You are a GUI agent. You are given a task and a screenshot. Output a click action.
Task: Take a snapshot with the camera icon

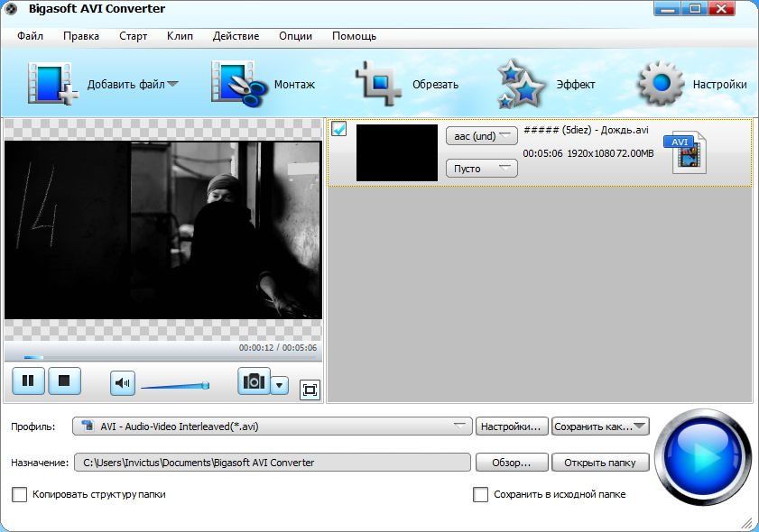click(254, 382)
